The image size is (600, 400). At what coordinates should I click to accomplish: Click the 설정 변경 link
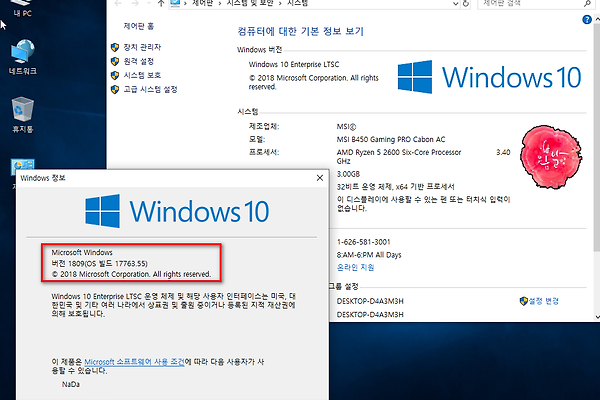tap(543, 301)
